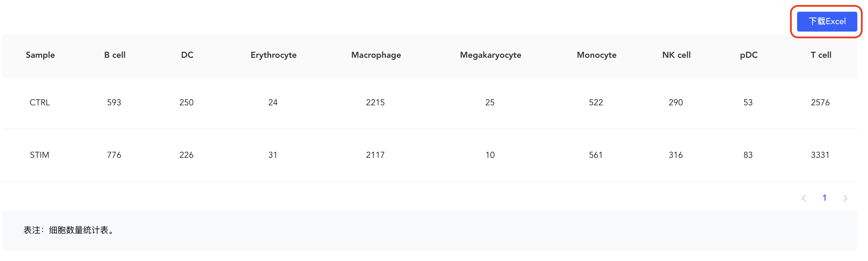Image resolution: width=868 pixels, height=261 pixels.
Task: Click the Erythrocyte column header
Action: pos(273,55)
